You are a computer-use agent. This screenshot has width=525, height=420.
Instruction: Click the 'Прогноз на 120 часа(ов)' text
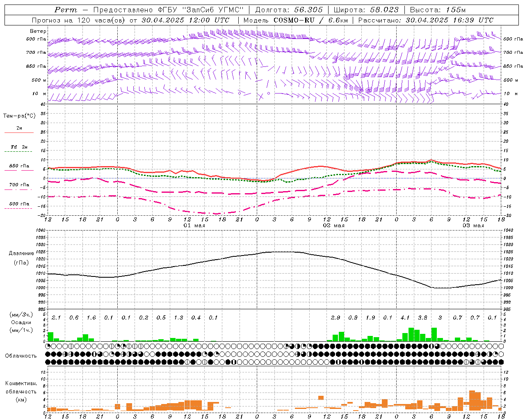coord(79,20)
